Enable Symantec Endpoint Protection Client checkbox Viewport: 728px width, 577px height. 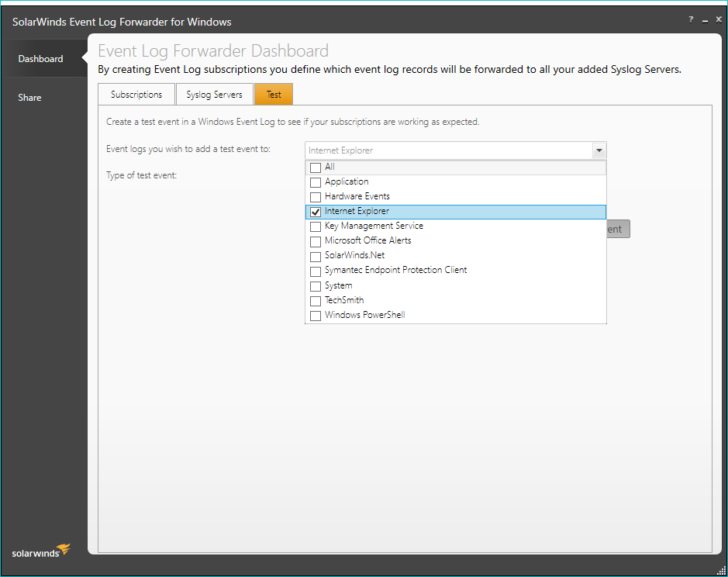[x=316, y=271]
